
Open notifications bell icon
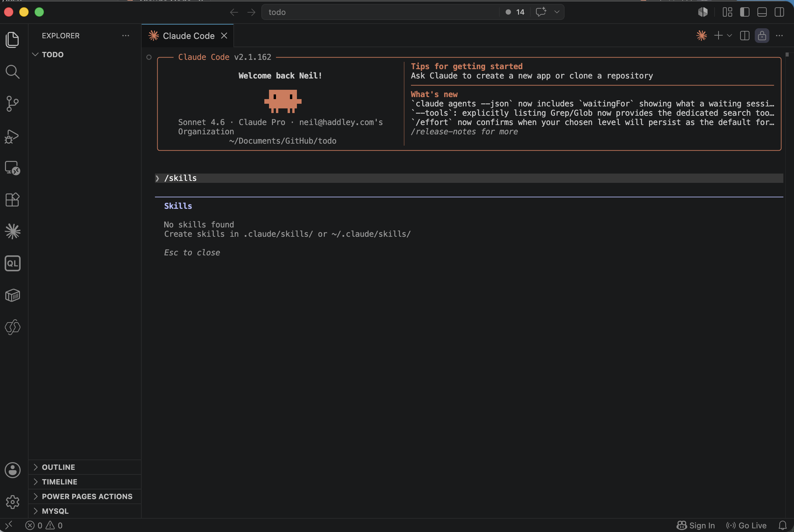783,525
